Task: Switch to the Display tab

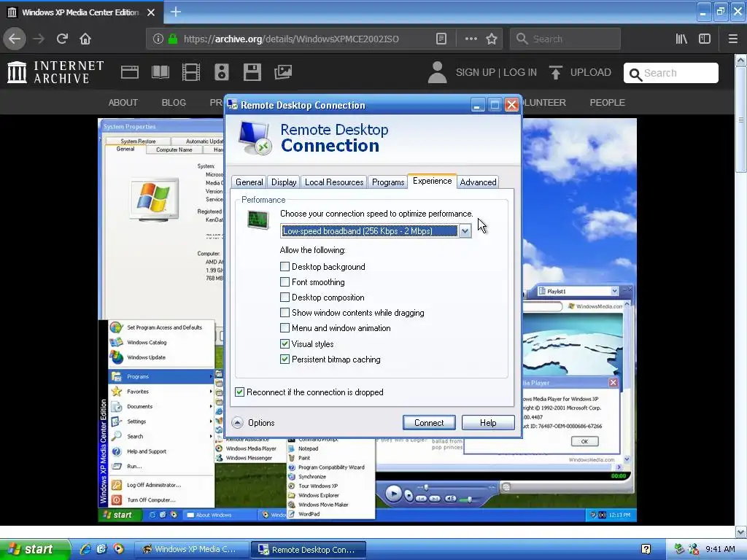Action: (284, 182)
